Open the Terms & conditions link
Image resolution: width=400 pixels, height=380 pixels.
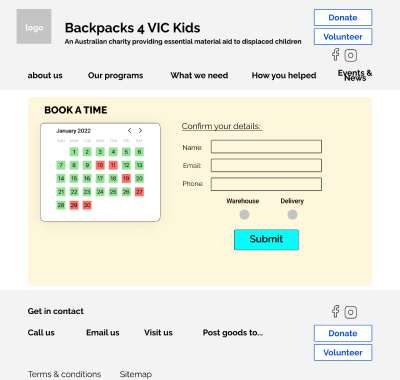point(64,374)
